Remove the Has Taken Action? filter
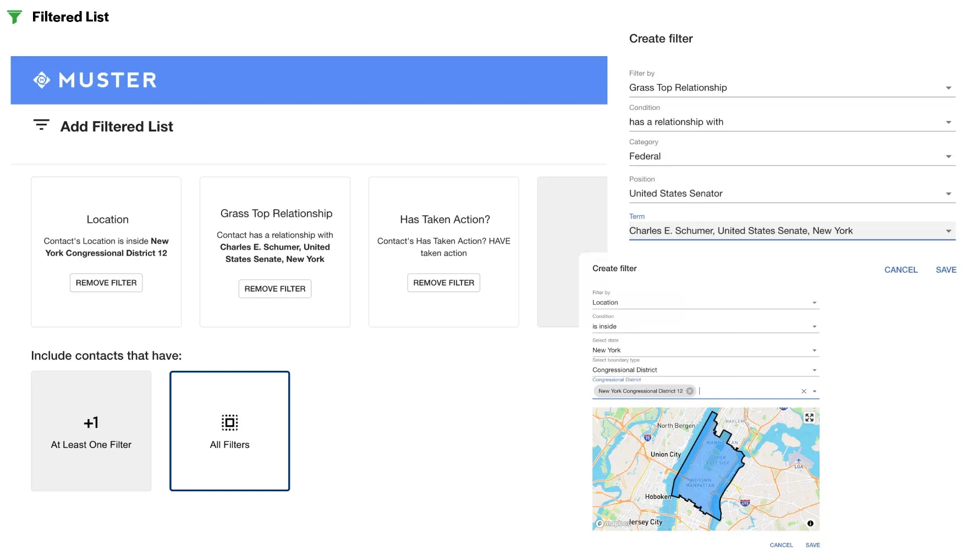 coord(444,283)
